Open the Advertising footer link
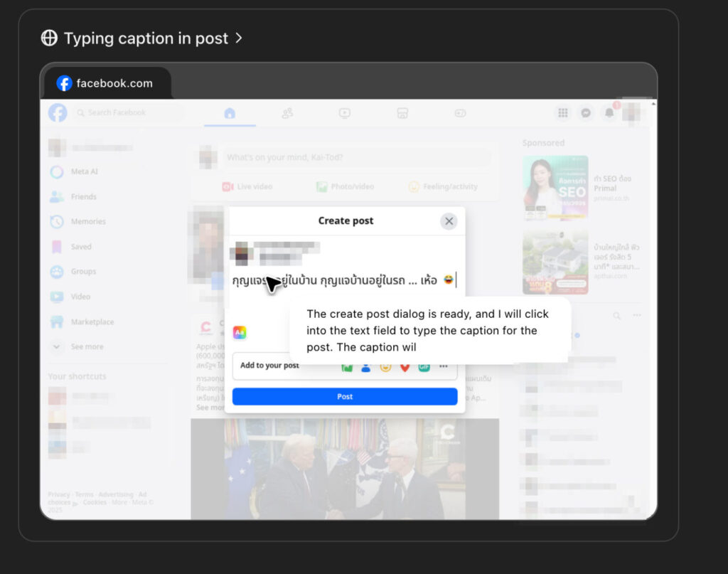Screen dimensions: 728x574 pyautogui.click(x=116, y=494)
